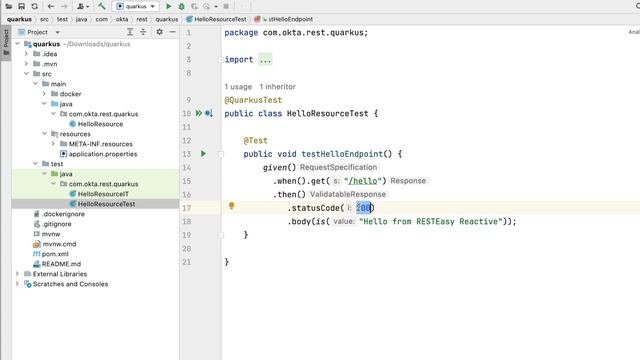Click the testHelloEndpoint method name
The image size is (640, 360).
pyautogui.click(x=342, y=154)
